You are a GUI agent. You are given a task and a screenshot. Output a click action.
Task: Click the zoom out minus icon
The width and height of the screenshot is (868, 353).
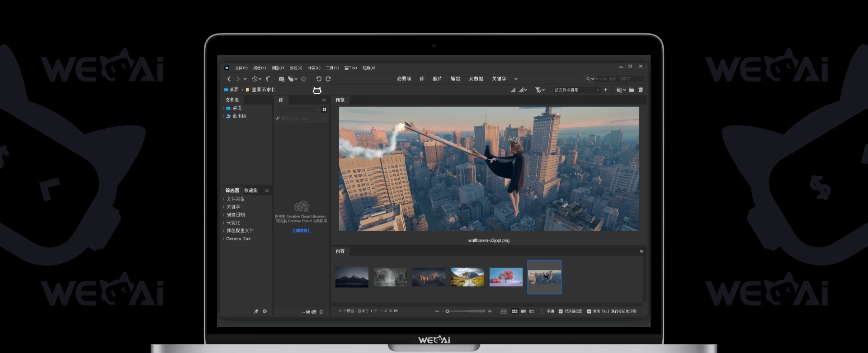[437, 311]
